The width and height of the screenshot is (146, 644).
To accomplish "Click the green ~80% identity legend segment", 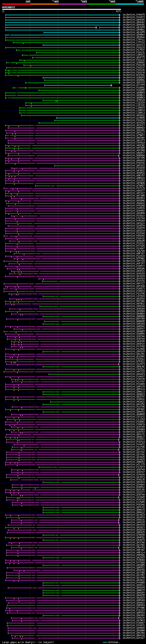I will tap(101, 4).
